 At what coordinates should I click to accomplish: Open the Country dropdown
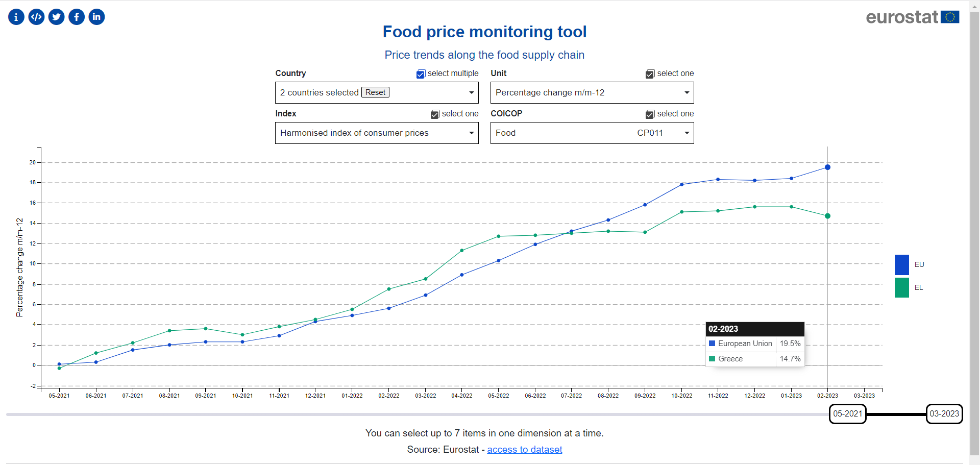471,93
